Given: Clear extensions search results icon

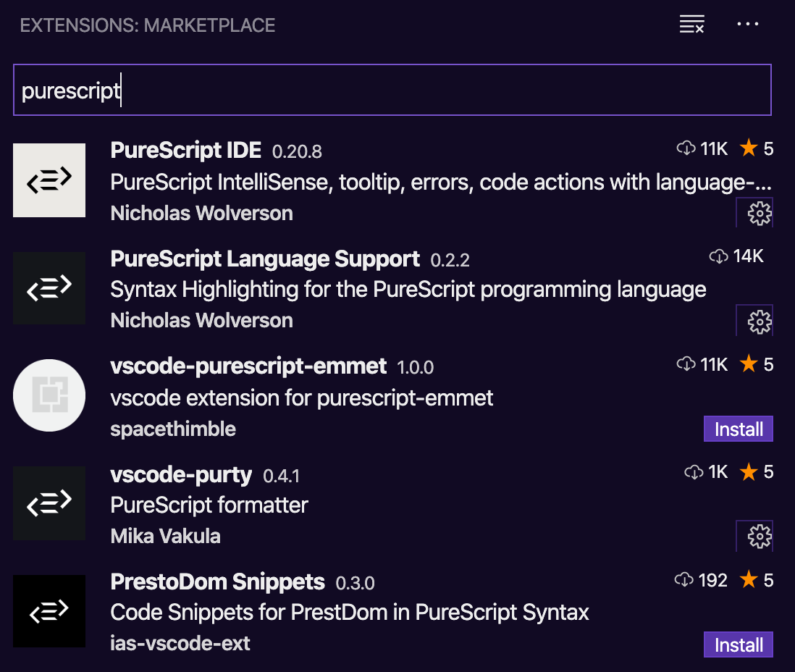Looking at the screenshot, I should (x=691, y=25).
